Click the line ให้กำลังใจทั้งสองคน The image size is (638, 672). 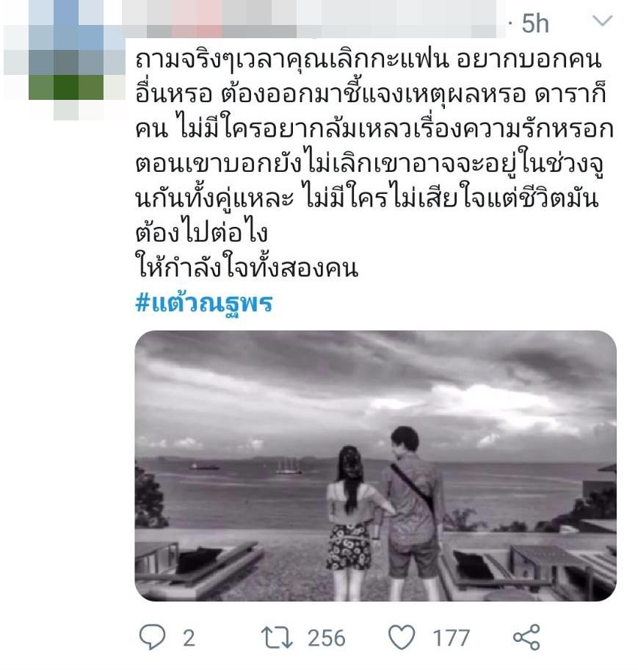tap(247, 268)
